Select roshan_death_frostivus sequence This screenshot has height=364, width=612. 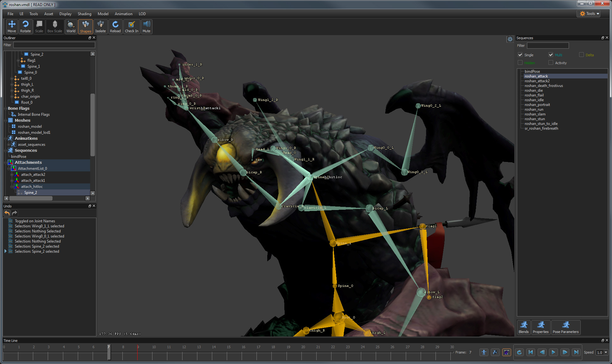(544, 86)
